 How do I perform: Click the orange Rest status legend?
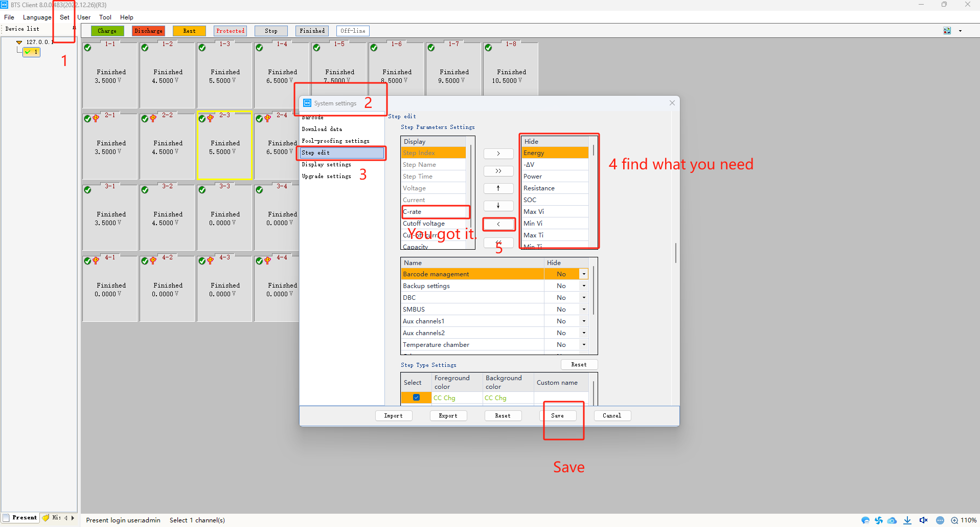point(189,31)
